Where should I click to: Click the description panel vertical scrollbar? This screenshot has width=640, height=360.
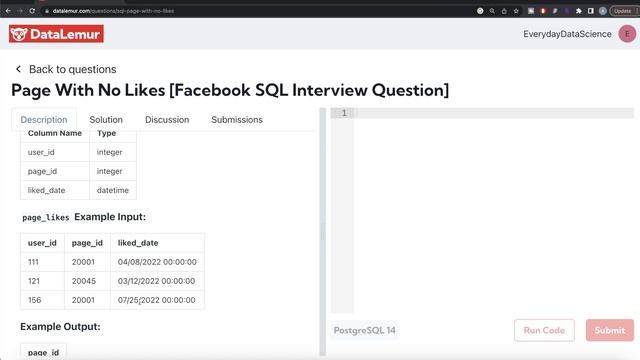point(322,231)
